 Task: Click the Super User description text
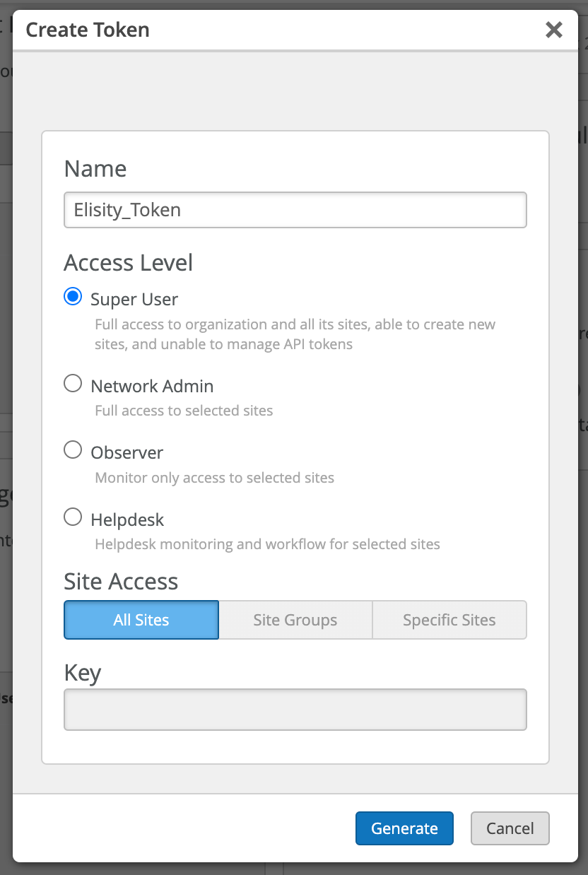coord(295,334)
